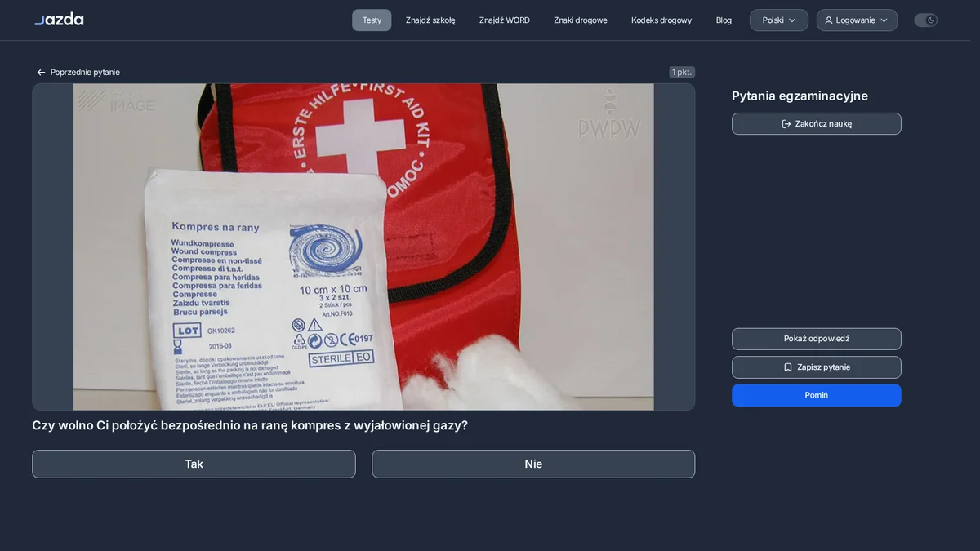980x551 pixels.
Task: Click the back arrow beside Poprzednie pytanie
Action: point(41,73)
